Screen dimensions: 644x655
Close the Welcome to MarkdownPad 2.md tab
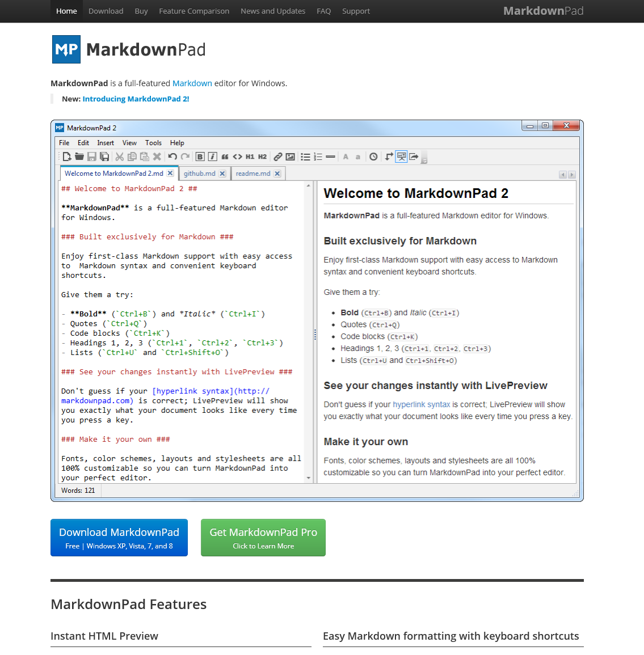[x=170, y=173]
